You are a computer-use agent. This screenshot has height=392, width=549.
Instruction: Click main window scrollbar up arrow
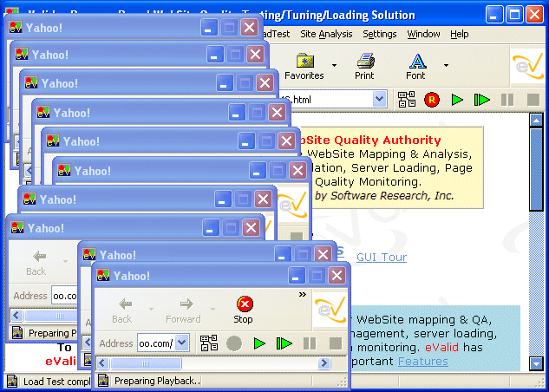[x=536, y=120]
